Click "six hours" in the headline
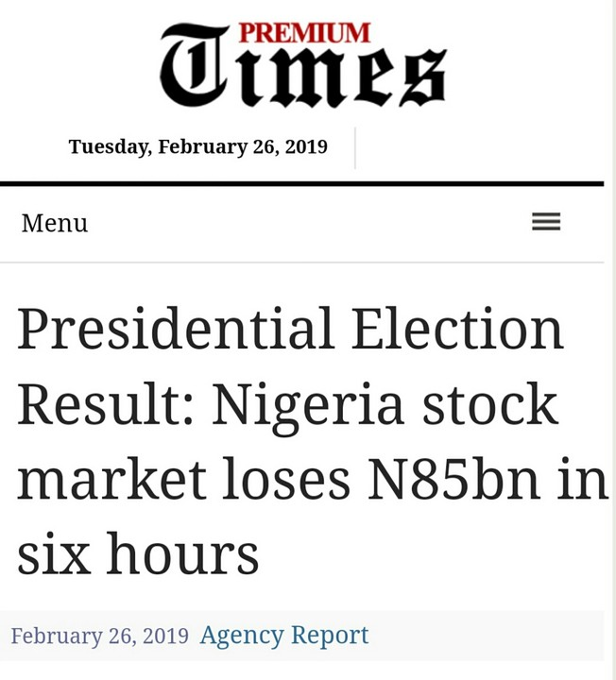 [138, 555]
